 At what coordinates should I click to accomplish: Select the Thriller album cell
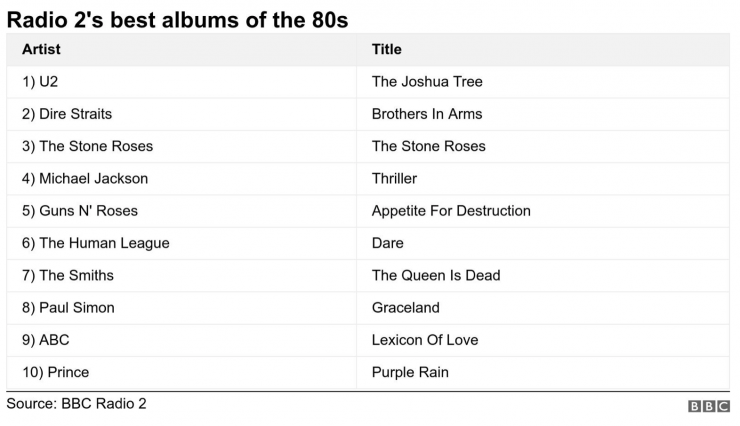(x=394, y=178)
